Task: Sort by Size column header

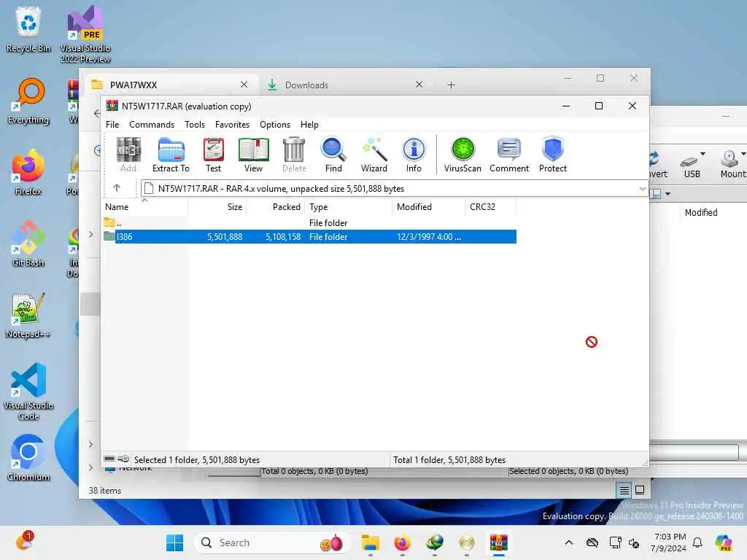Action: point(217,206)
